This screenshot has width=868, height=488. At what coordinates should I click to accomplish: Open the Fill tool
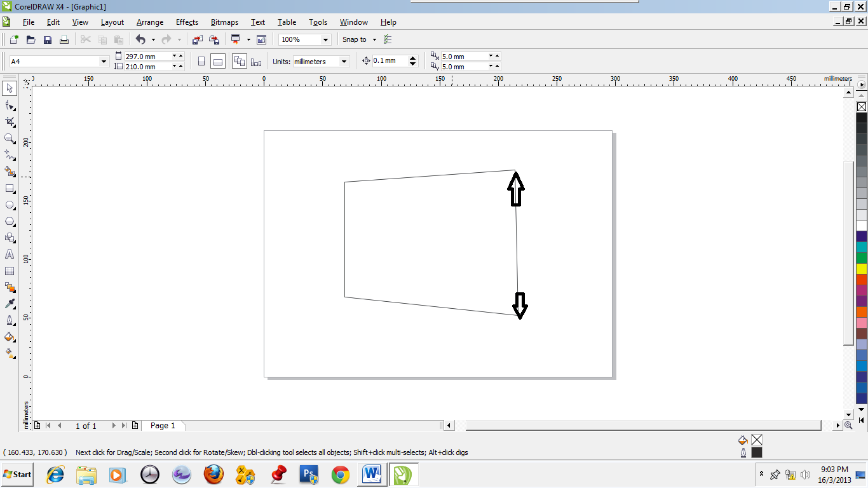(x=9, y=337)
